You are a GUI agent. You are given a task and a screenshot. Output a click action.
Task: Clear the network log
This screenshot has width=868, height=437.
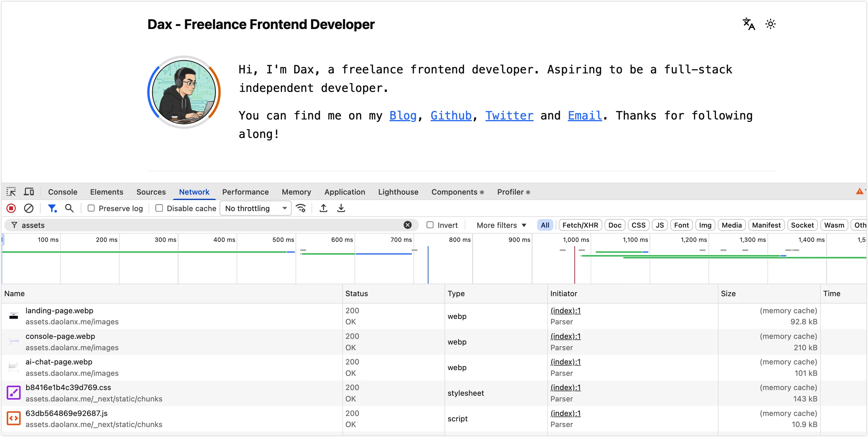tap(29, 208)
